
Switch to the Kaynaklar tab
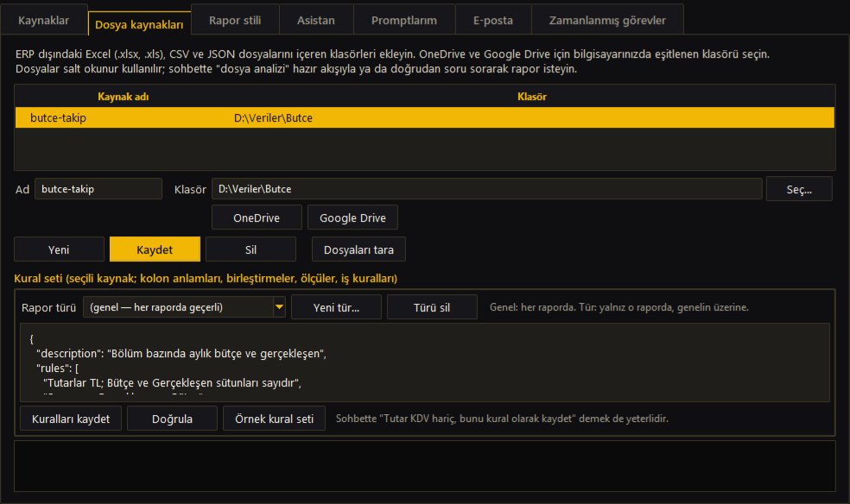[43, 20]
